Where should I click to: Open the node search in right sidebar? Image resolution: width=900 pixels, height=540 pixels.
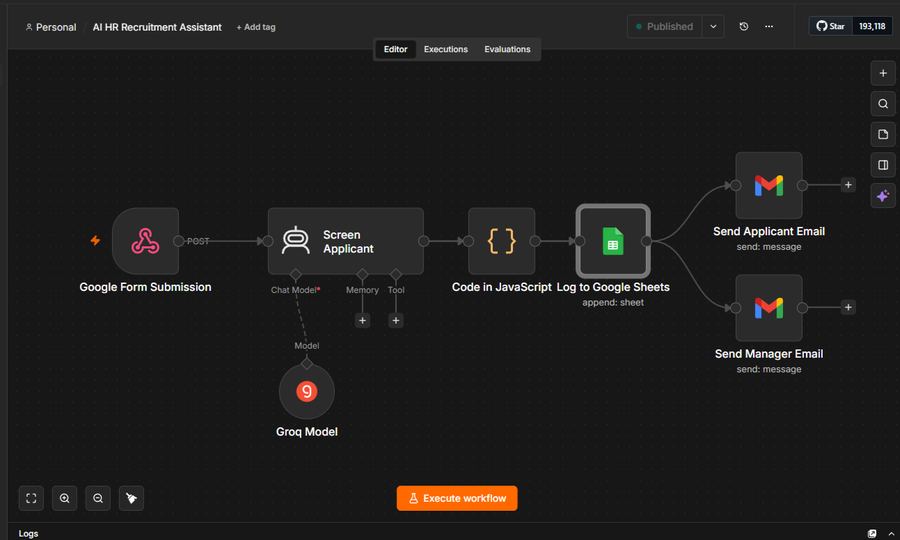883,104
